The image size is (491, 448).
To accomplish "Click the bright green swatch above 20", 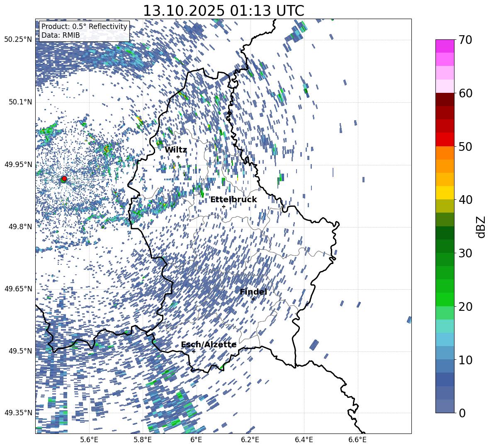I will click(x=445, y=299).
